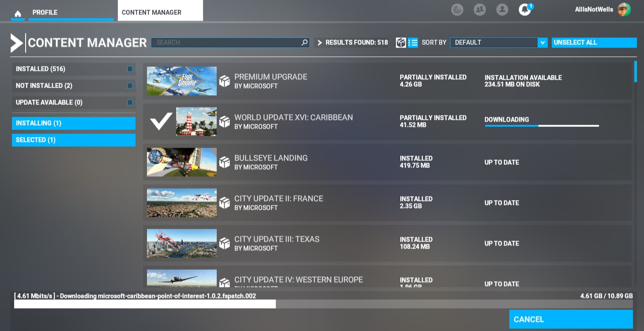
Task: Click the circular target achievements icon
Action: [457, 9]
